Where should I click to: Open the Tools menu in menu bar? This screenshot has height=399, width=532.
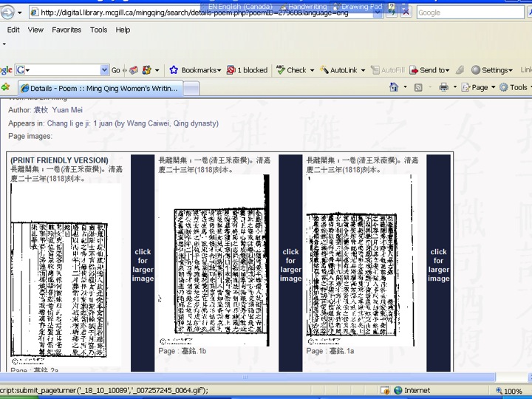coord(99,30)
